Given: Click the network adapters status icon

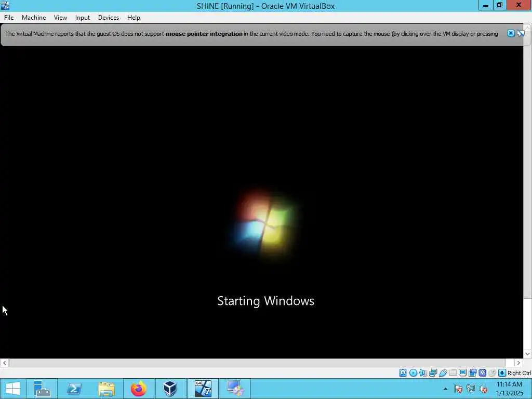Looking at the screenshot, I should click(x=433, y=373).
